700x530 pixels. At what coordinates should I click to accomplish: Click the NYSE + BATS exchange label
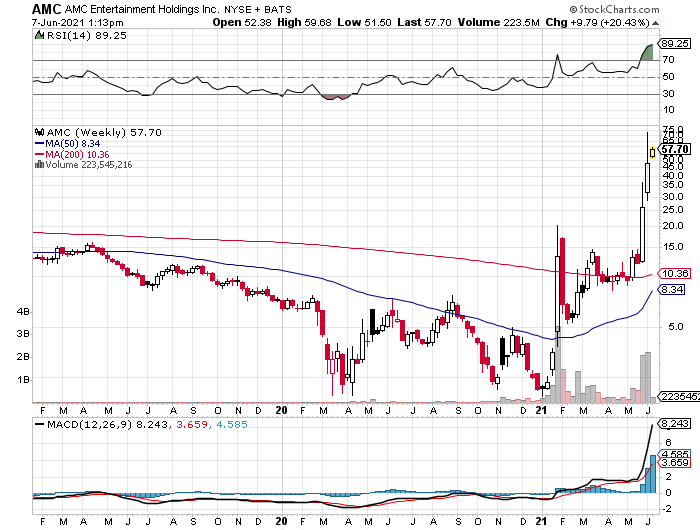[258, 9]
